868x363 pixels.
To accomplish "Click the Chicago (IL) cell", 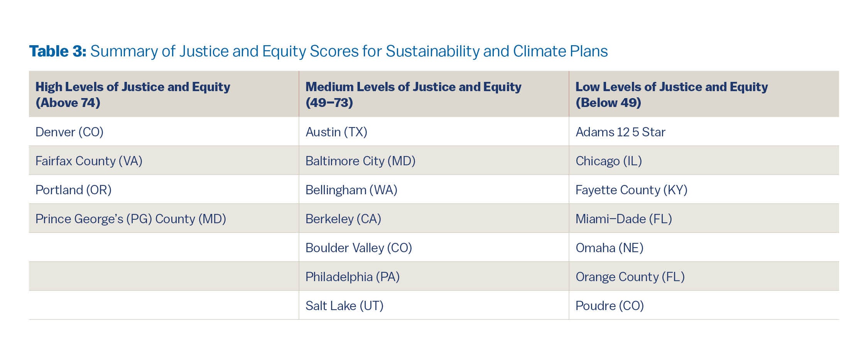I will click(704, 160).
